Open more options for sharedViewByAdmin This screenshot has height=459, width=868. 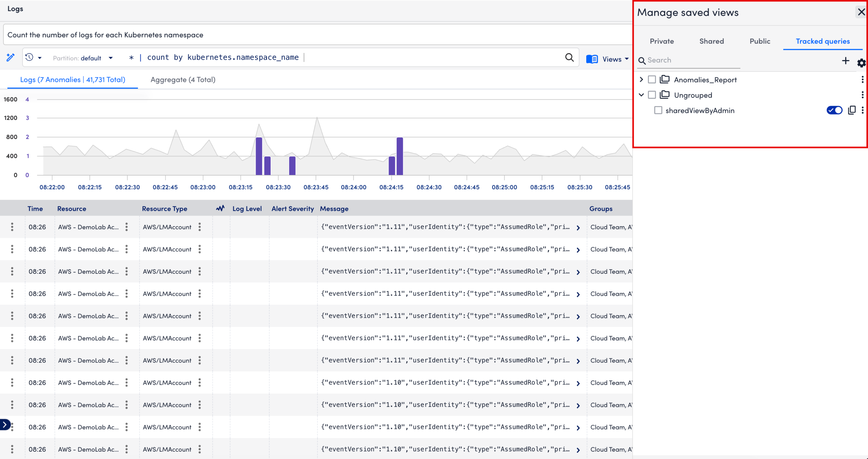point(863,110)
